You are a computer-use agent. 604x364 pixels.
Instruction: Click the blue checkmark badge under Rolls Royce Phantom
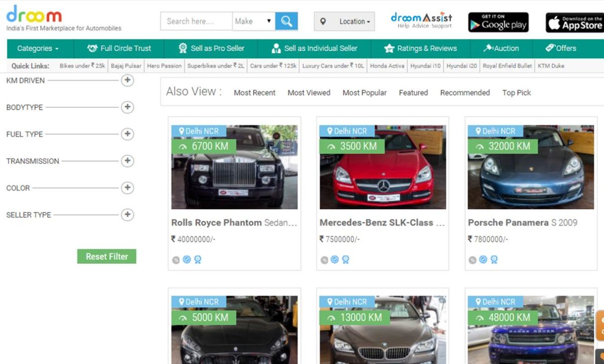[187, 260]
